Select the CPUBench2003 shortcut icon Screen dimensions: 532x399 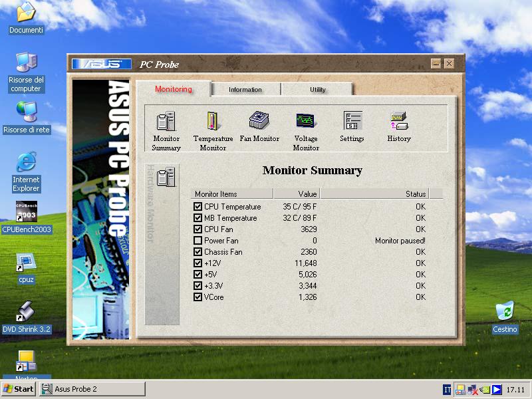[27, 211]
